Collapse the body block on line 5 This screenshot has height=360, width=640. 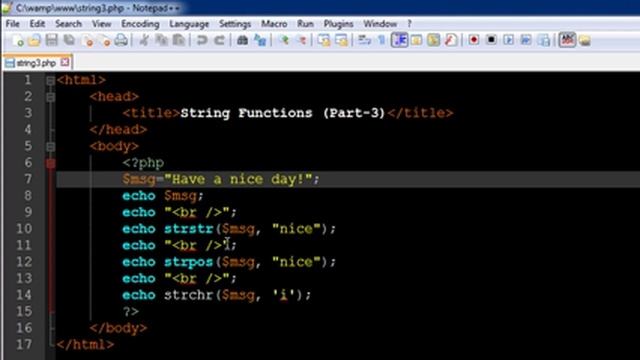[50, 147]
